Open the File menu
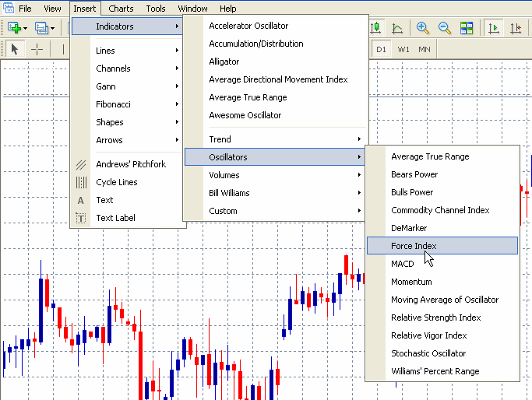Viewport: 532px width, 400px height. [x=25, y=8]
